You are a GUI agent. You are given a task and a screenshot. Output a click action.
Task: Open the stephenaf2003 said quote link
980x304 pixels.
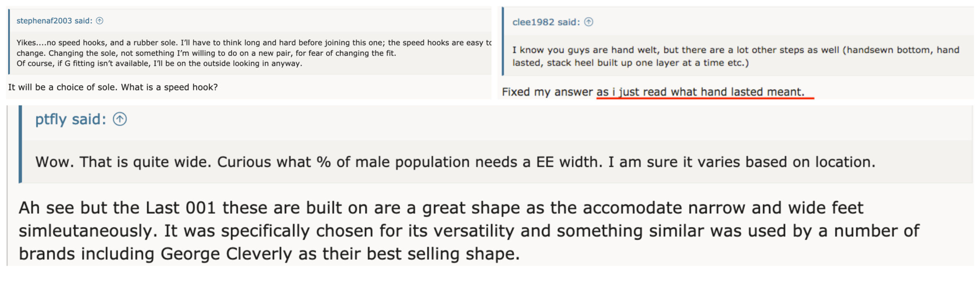tap(54, 21)
